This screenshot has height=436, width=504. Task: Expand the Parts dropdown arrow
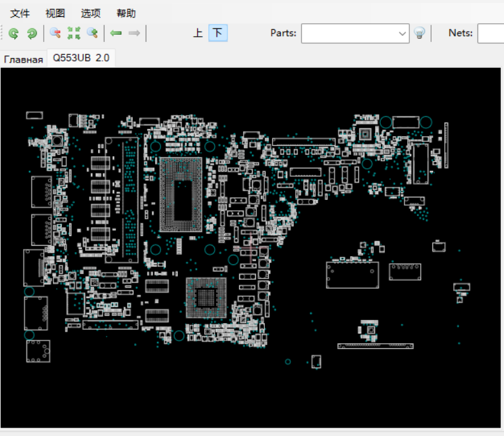pyautogui.click(x=402, y=34)
